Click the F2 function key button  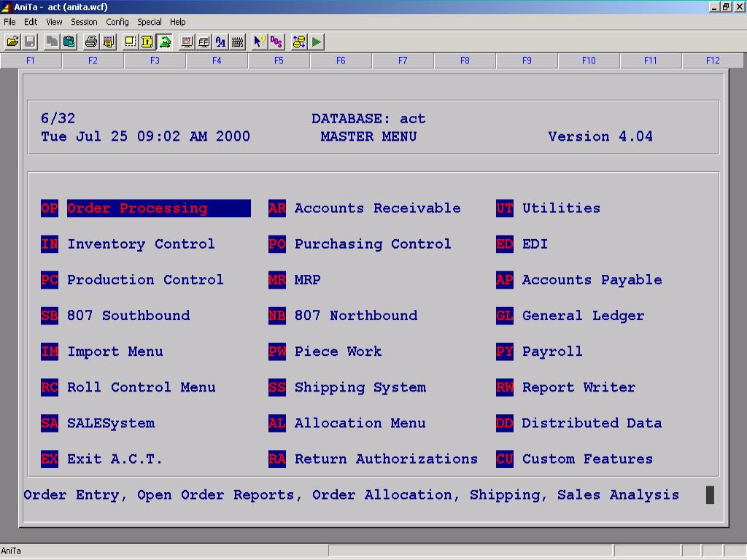pyautogui.click(x=93, y=61)
